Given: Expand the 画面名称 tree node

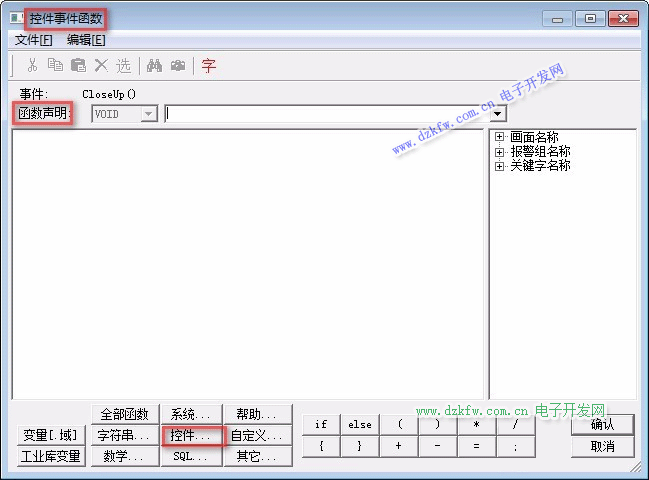Looking at the screenshot, I should pos(500,137).
